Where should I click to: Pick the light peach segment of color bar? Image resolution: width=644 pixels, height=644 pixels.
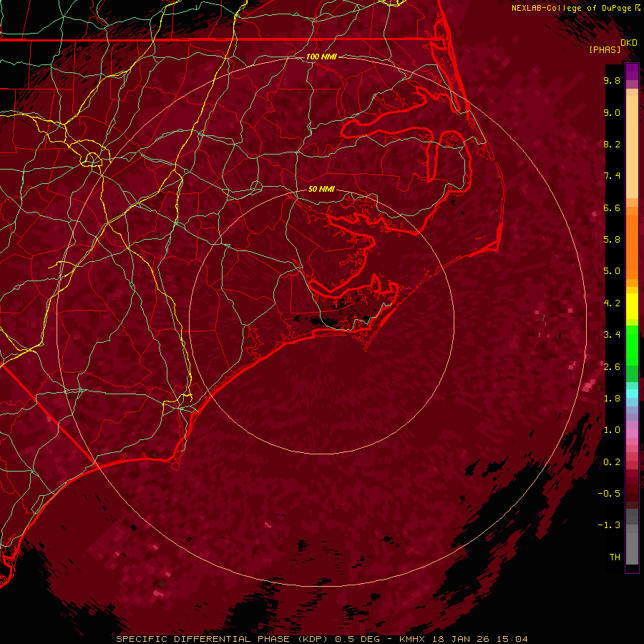[632, 147]
